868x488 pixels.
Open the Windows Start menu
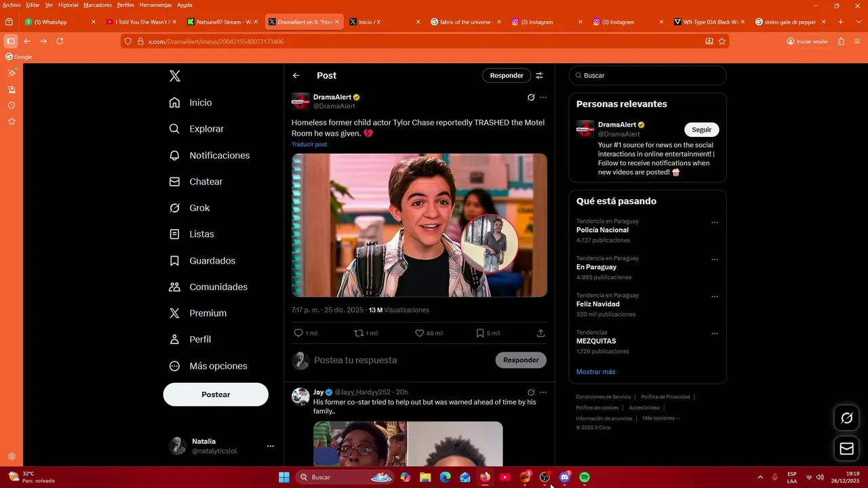coord(284,477)
